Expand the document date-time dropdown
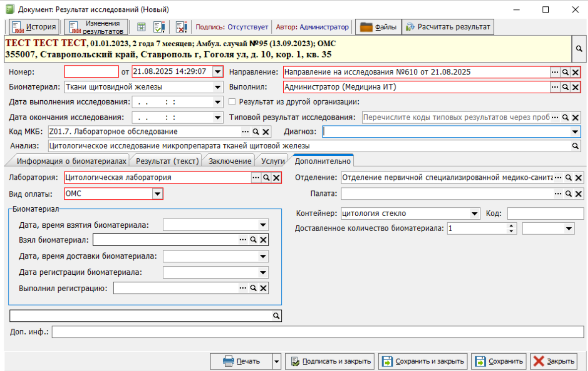 coord(217,71)
